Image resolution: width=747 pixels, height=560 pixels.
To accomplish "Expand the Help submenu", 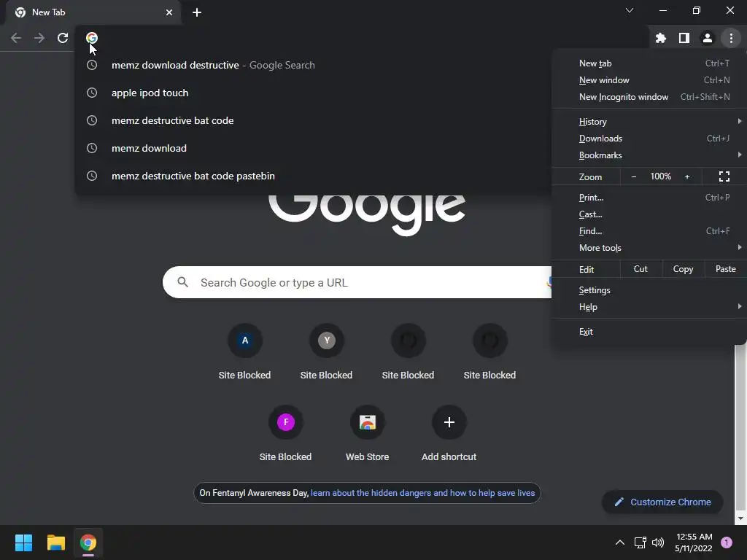I will pyautogui.click(x=649, y=307).
